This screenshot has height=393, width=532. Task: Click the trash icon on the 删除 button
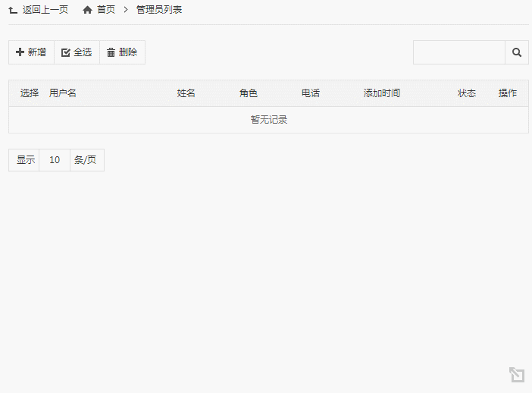tap(111, 52)
